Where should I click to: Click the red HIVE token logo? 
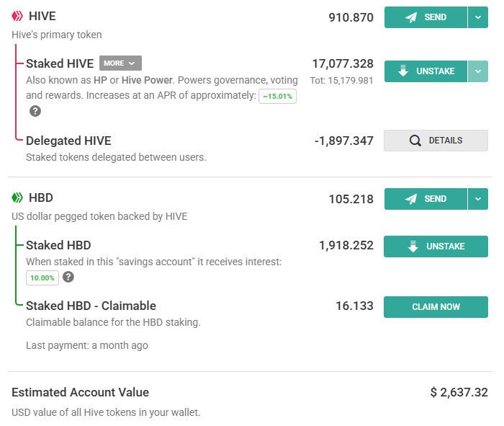tap(17, 16)
